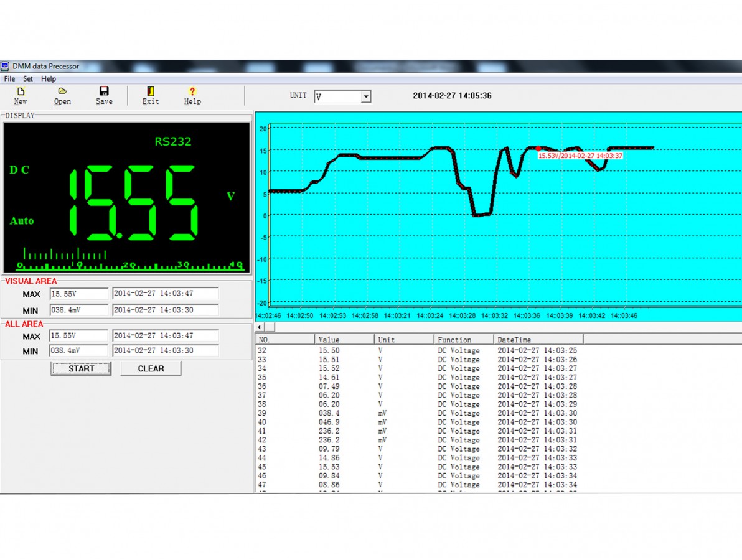Click the Visual Area MAX value field

(78, 294)
